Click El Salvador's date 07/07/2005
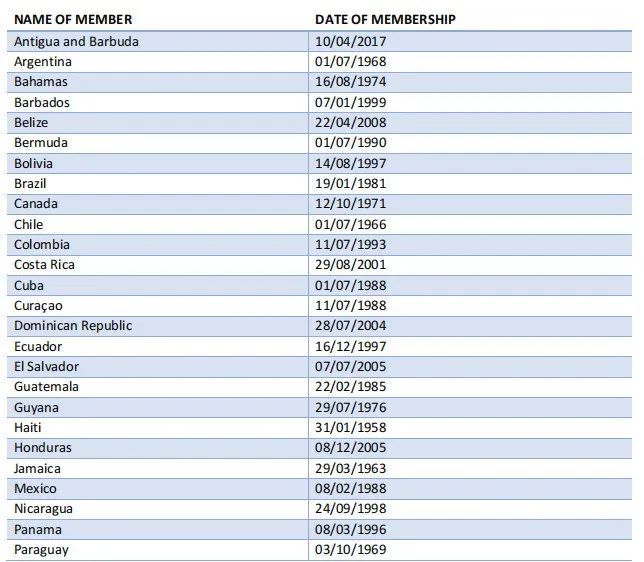This screenshot has width=644, height=562. tap(350, 367)
